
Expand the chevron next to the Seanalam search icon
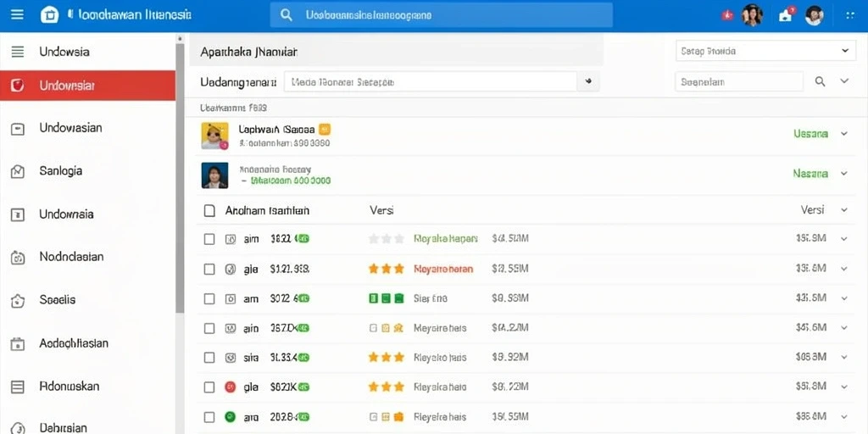844,81
